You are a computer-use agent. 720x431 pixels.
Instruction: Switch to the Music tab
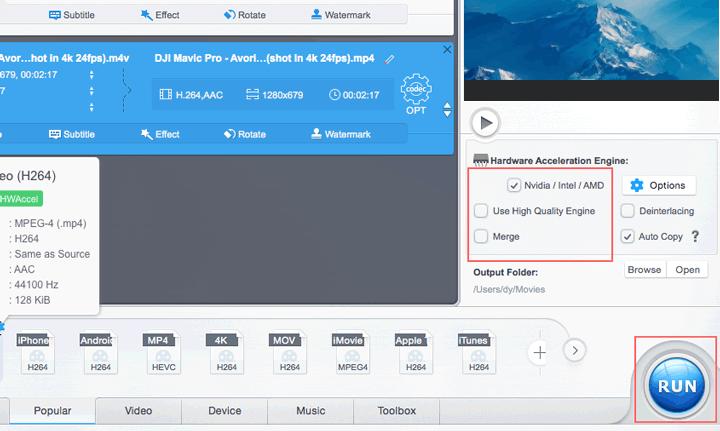[x=310, y=411]
